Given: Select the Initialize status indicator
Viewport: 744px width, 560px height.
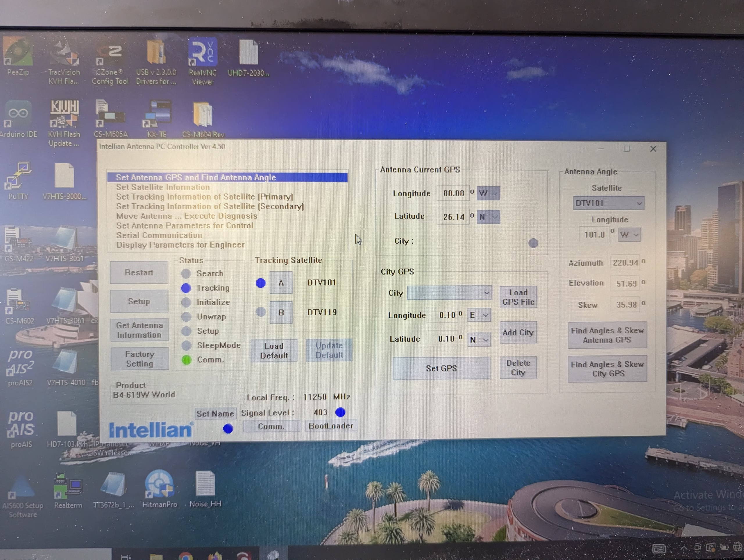Looking at the screenshot, I should point(186,302).
